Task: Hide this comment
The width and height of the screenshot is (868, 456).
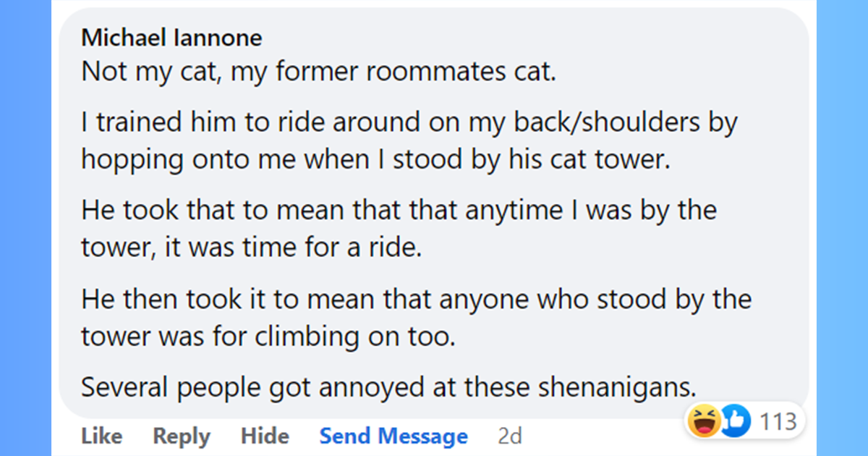Action: (x=265, y=436)
